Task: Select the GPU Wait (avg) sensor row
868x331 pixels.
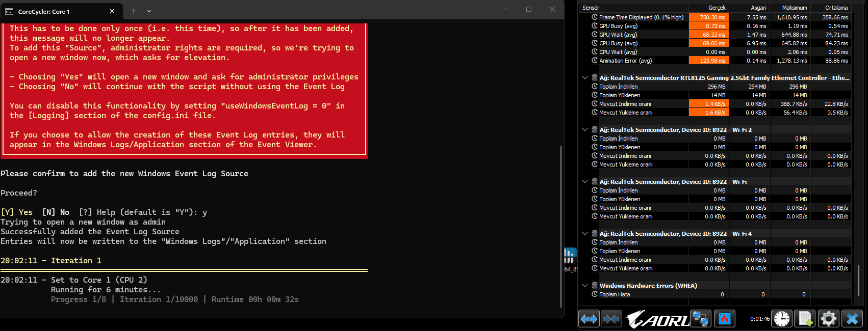Action: (x=716, y=35)
